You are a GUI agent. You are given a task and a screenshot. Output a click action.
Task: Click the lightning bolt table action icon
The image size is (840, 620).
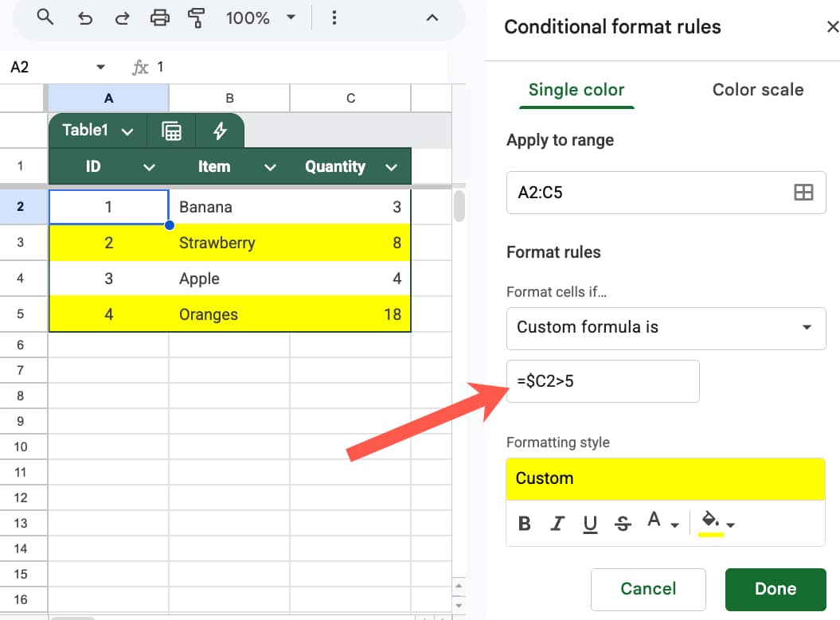[x=220, y=131]
